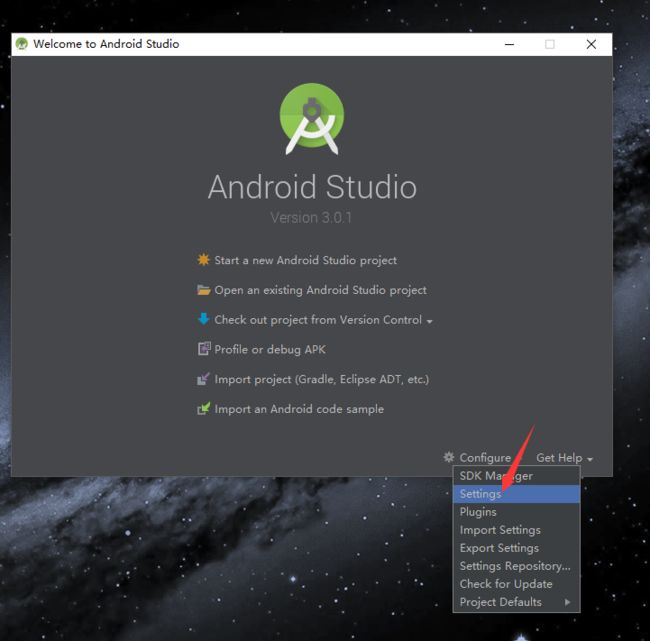Click the disabled maximize window button
The image size is (650, 641).
pyautogui.click(x=550, y=44)
